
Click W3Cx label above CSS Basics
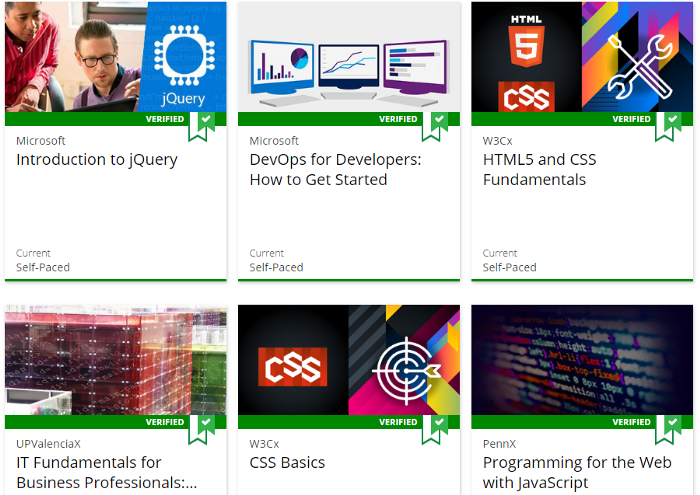coord(264,444)
